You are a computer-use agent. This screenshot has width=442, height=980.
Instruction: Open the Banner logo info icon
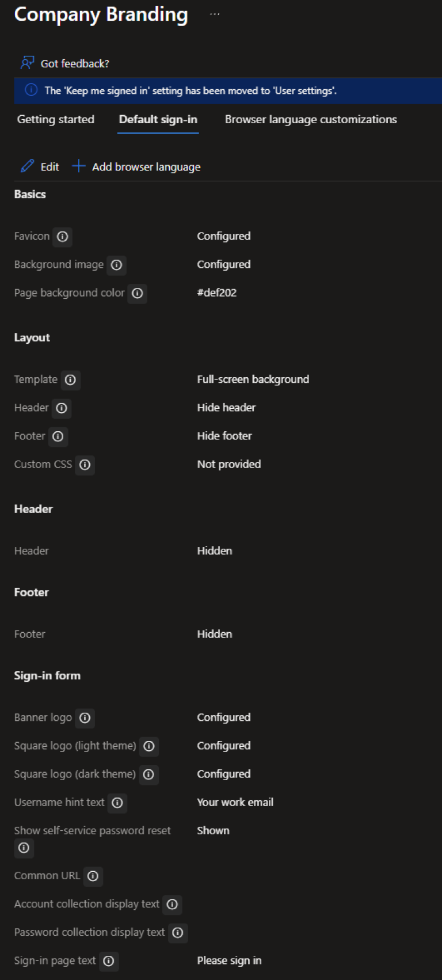tap(85, 718)
